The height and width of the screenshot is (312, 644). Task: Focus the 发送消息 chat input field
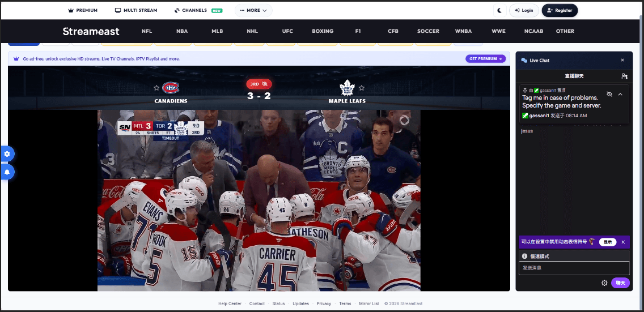point(574,268)
